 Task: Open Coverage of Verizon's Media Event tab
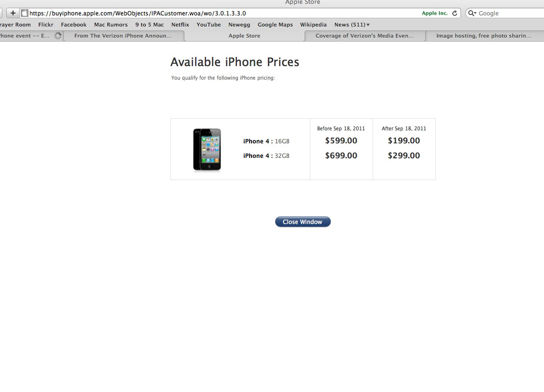[x=364, y=36]
